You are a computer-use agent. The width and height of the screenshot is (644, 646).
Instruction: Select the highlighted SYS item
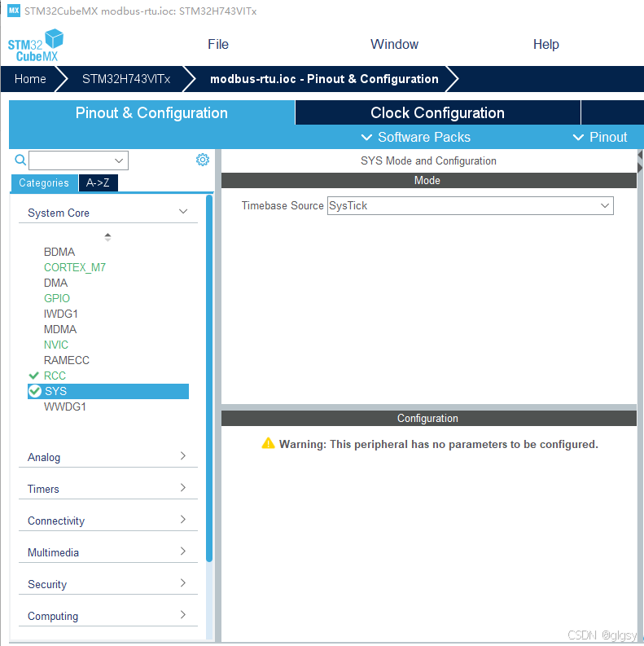click(x=108, y=391)
